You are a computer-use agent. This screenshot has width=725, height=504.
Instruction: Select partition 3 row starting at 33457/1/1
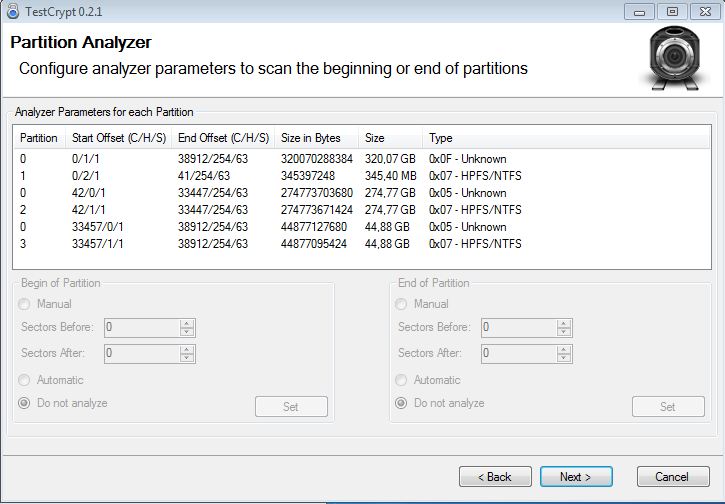point(362,244)
